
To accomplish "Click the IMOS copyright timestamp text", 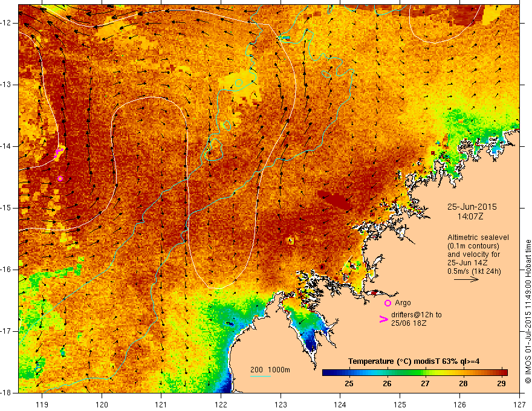I will tap(528, 311).
